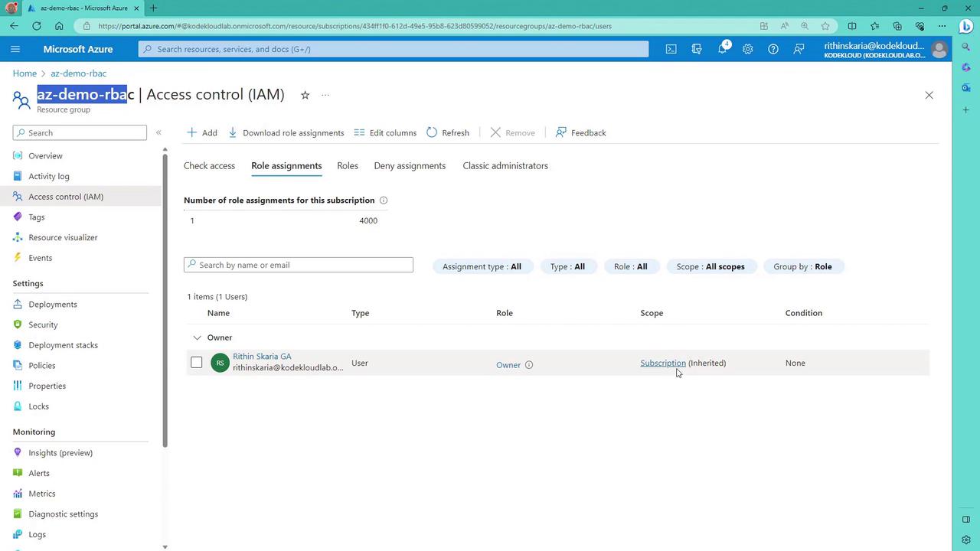Open Events in the sidebar
980x551 pixels.
(x=40, y=258)
